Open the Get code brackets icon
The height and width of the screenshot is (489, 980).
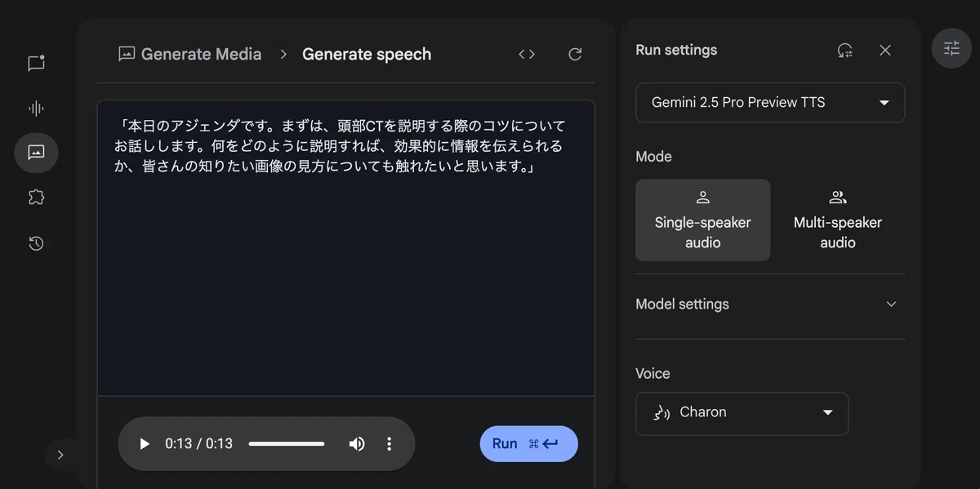tap(527, 55)
